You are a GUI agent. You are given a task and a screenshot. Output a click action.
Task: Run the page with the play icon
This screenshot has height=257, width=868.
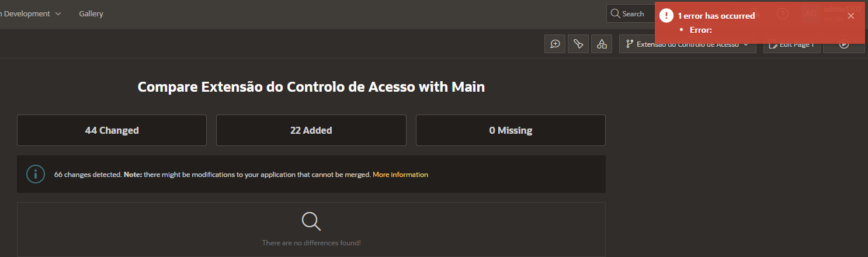843,44
